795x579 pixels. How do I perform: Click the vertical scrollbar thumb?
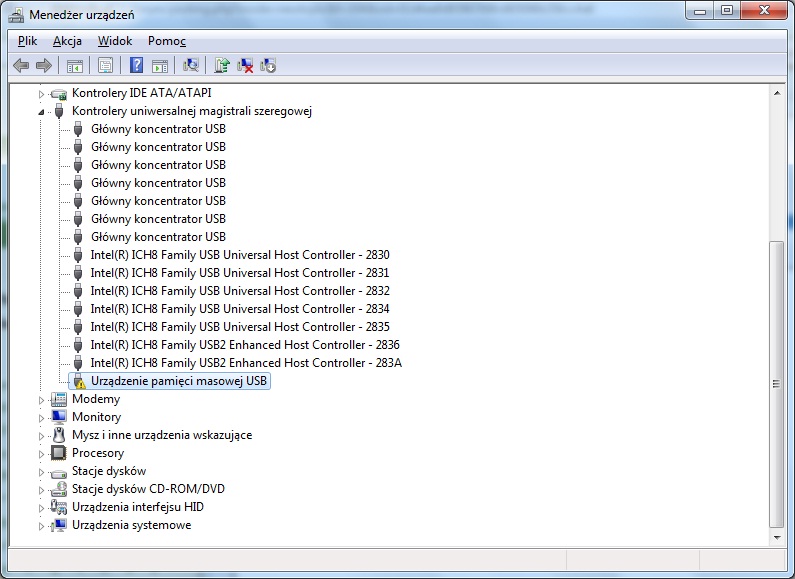point(776,384)
